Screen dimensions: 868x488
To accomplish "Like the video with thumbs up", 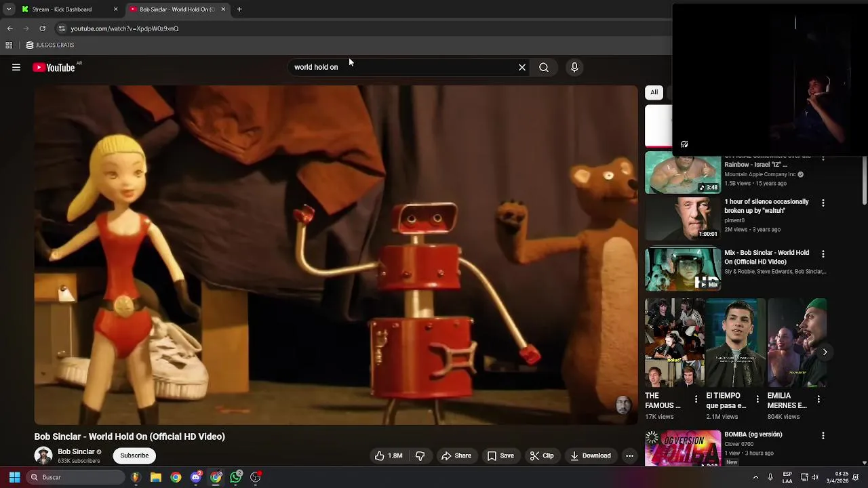I will (389, 455).
